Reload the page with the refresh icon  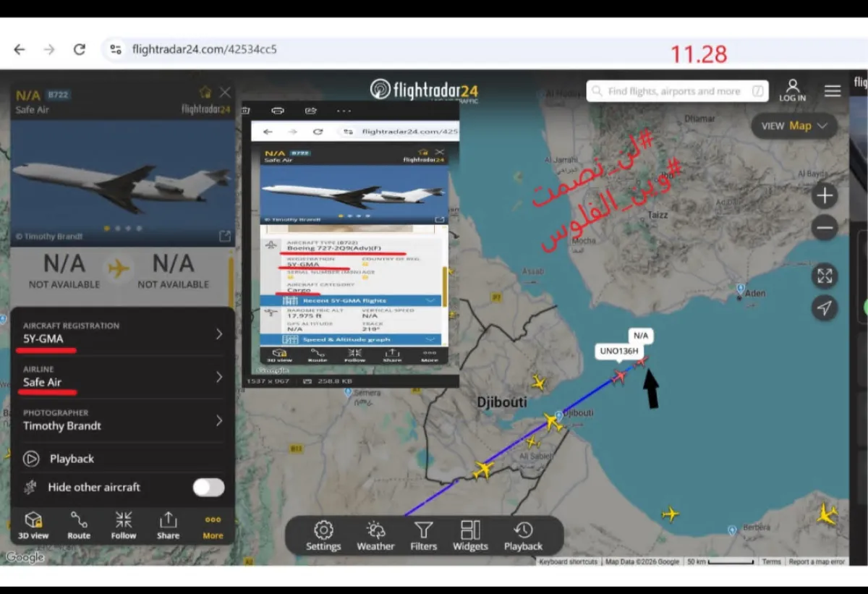(x=80, y=50)
